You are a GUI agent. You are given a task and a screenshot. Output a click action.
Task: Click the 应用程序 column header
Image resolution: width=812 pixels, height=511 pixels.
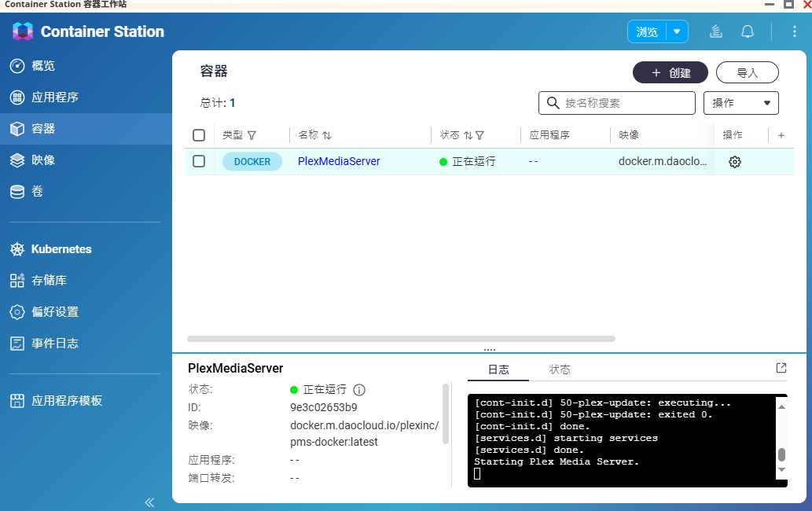click(x=549, y=135)
